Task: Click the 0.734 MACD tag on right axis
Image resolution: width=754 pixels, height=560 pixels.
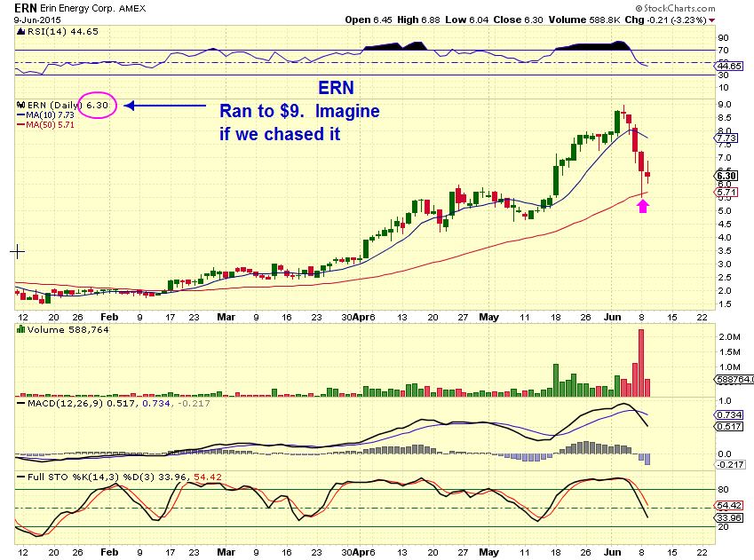Action: pos(729,414)
